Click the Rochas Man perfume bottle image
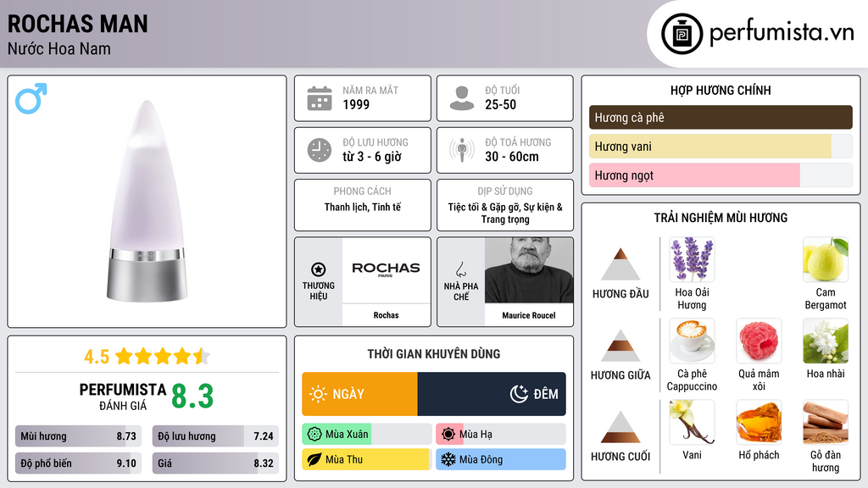 click(x=147, y=202)
